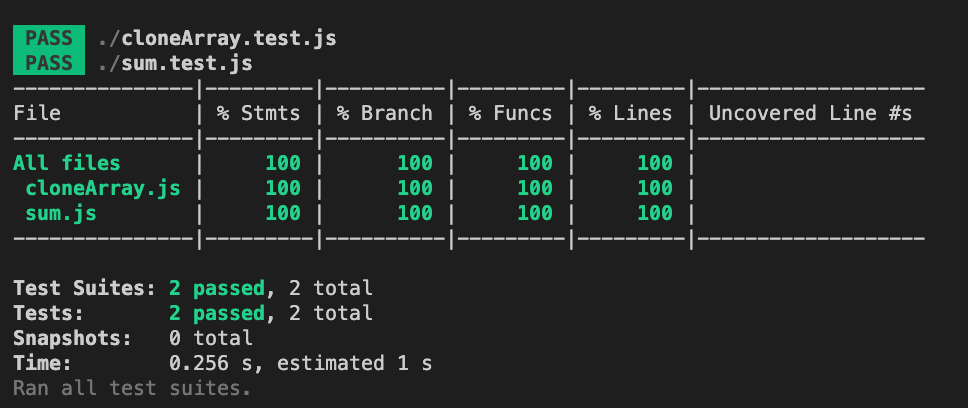Click All files % Funcs value 100
Image resolution: width=968 pixels, height=408 pixels.
click(535, 163)
